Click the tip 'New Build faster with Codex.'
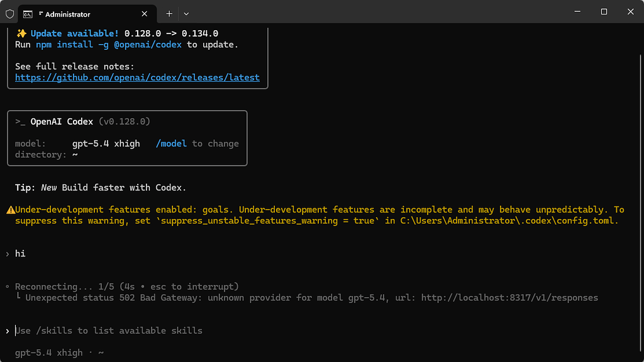 113,188
